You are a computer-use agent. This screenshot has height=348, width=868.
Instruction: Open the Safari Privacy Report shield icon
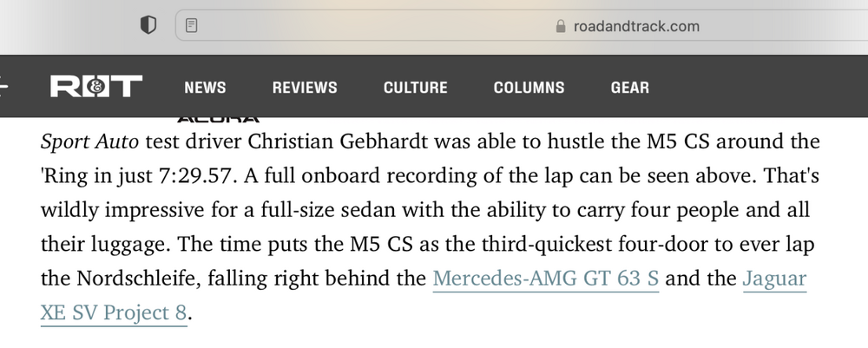[x=148, y=26]
